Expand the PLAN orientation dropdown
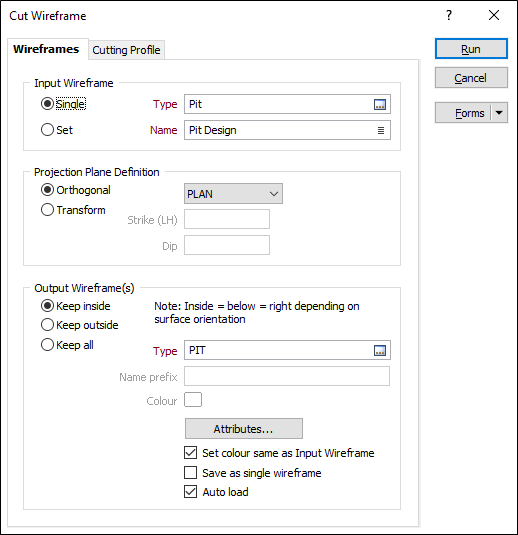Screen dimensions: 518x535 point(233,194)
